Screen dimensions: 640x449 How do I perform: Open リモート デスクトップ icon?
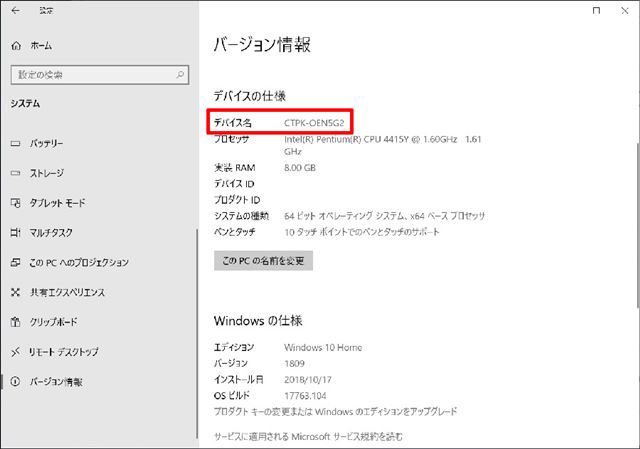point(16,352)
